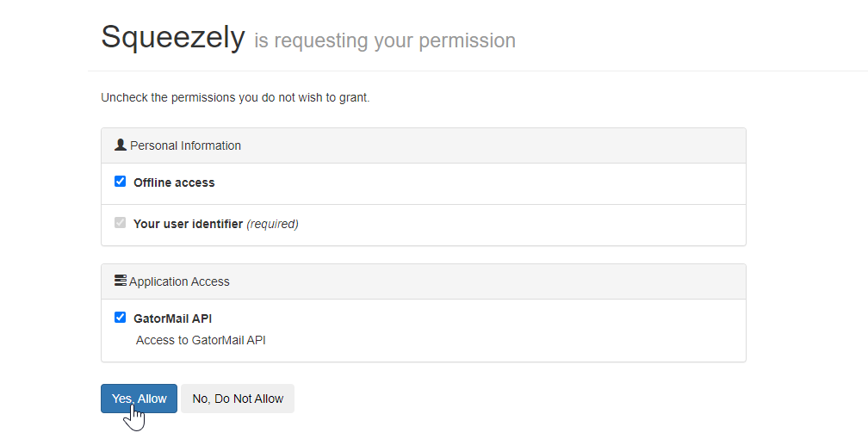868x439 pixels.
Task: Click the Application Access panel header
Action: coord(424,281)
